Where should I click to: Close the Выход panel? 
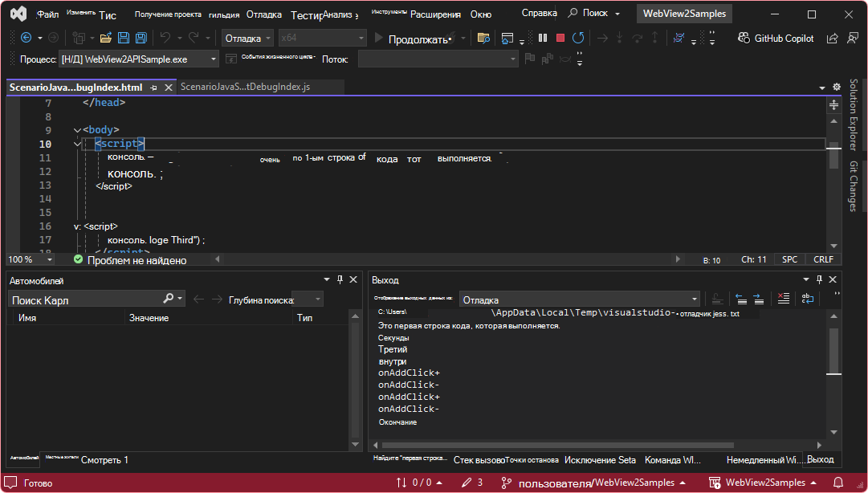point(833,279)
